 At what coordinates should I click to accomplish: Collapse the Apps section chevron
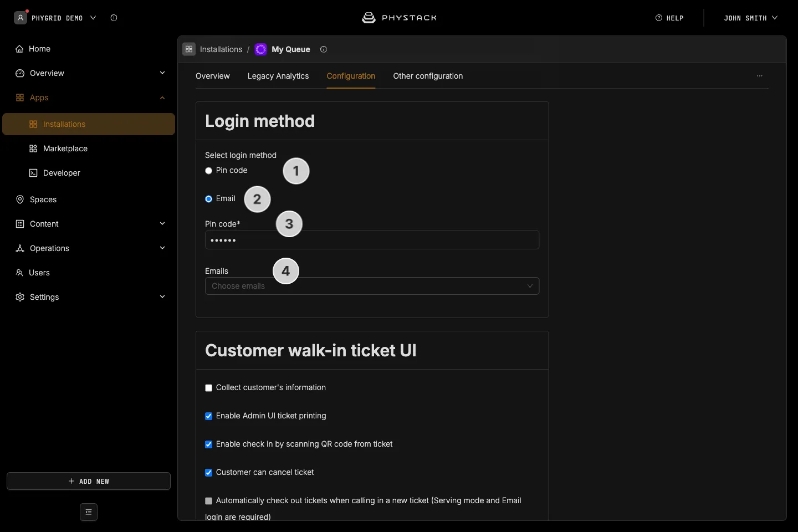pos(162,98)
